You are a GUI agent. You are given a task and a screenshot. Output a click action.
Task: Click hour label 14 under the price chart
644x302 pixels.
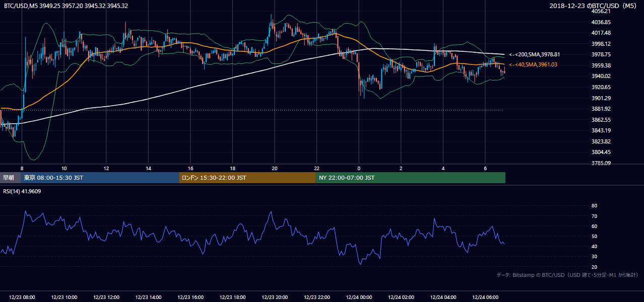(x=148, y=168)
